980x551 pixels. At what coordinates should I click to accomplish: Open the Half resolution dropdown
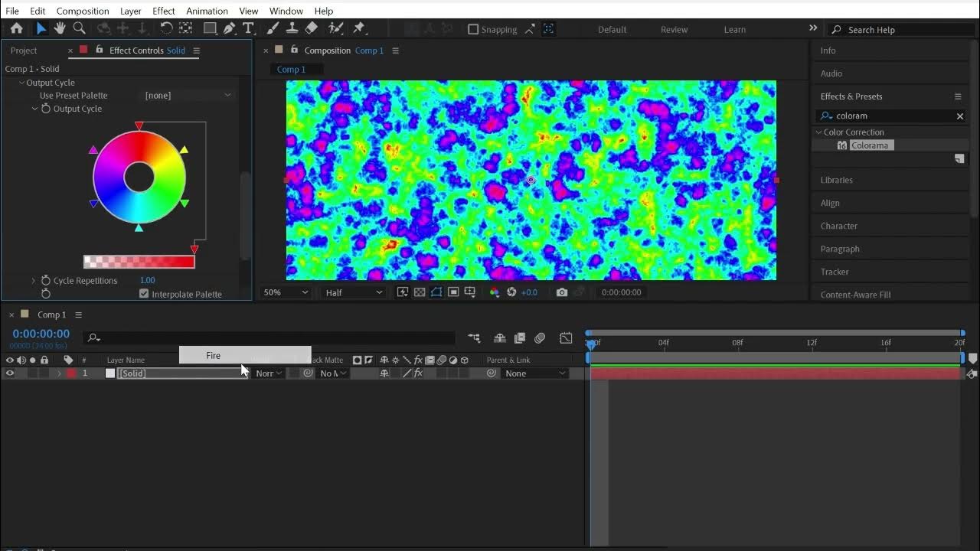(x=354, y=292)
